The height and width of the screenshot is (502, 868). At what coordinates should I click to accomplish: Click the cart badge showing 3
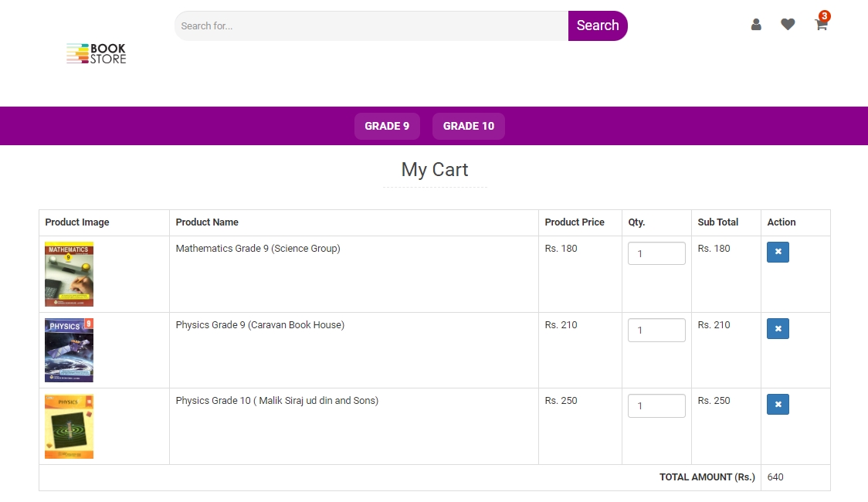coord(825,16)
